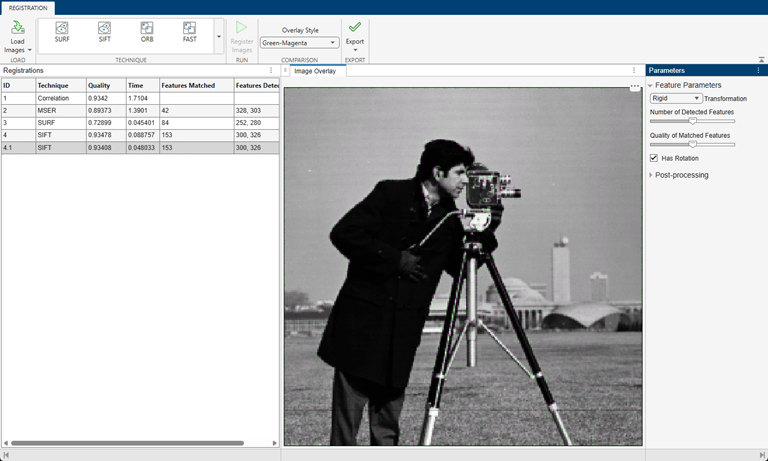Select the SURF registration row in table
The height and width of the screenshot is (461, 768).
(140, 123)
